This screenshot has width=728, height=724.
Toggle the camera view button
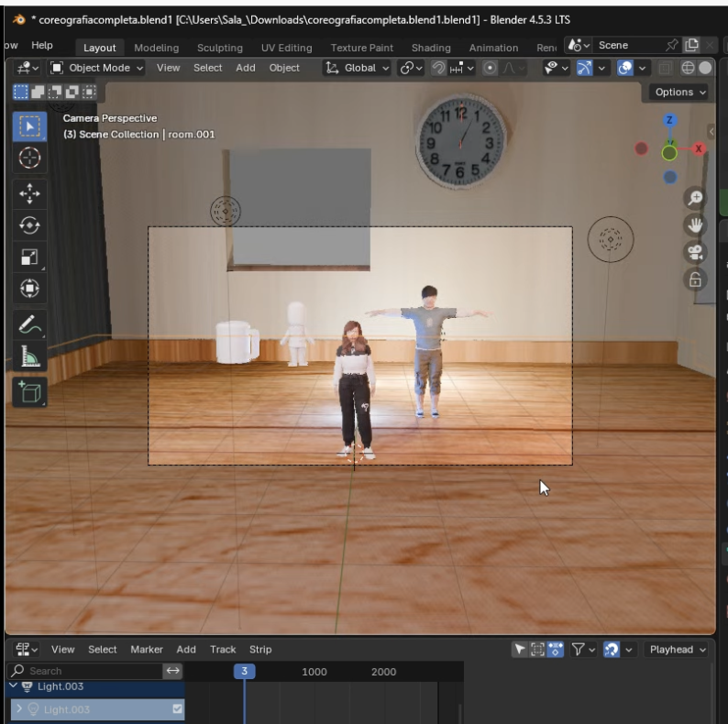(x=696, y=253)
